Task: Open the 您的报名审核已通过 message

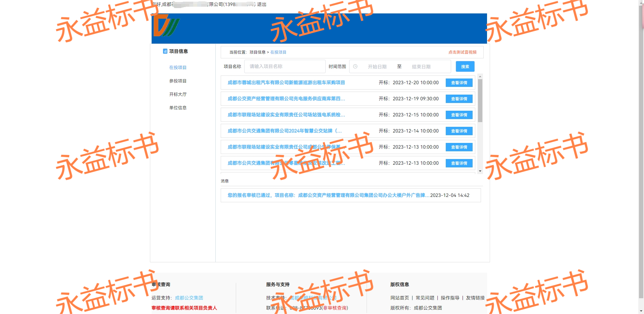Action: 328,195
